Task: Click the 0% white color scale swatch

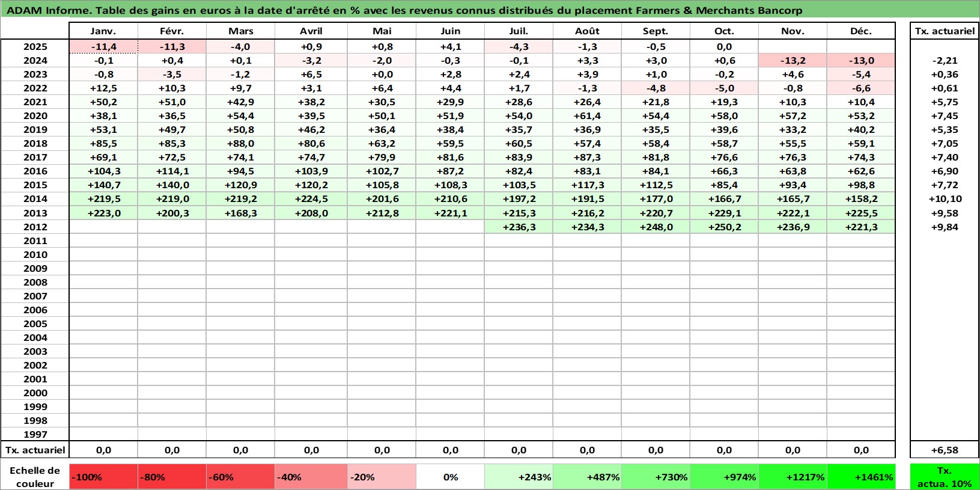Action: [450, 476]
